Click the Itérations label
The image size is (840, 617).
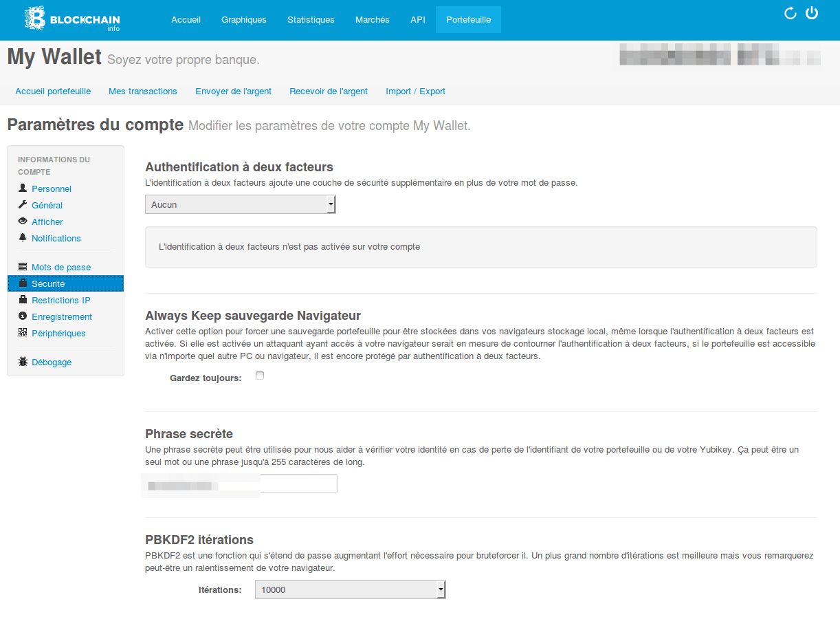(x=220, y=589)
